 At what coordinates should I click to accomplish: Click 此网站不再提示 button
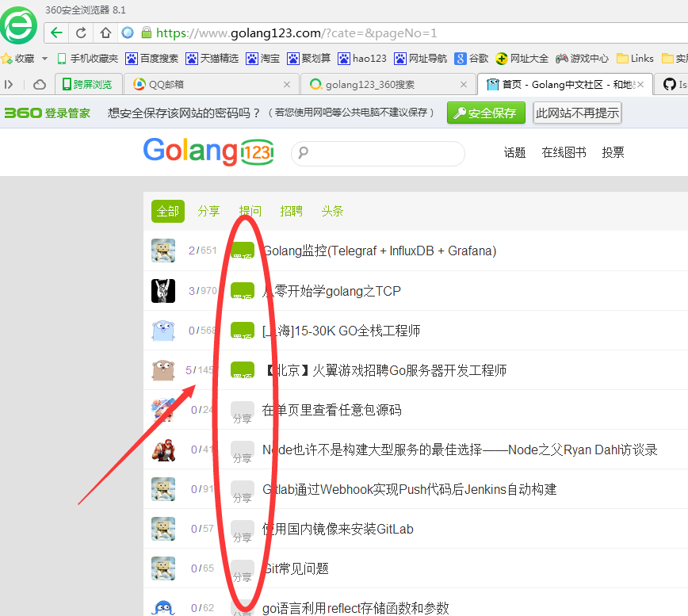coord(577,113)
